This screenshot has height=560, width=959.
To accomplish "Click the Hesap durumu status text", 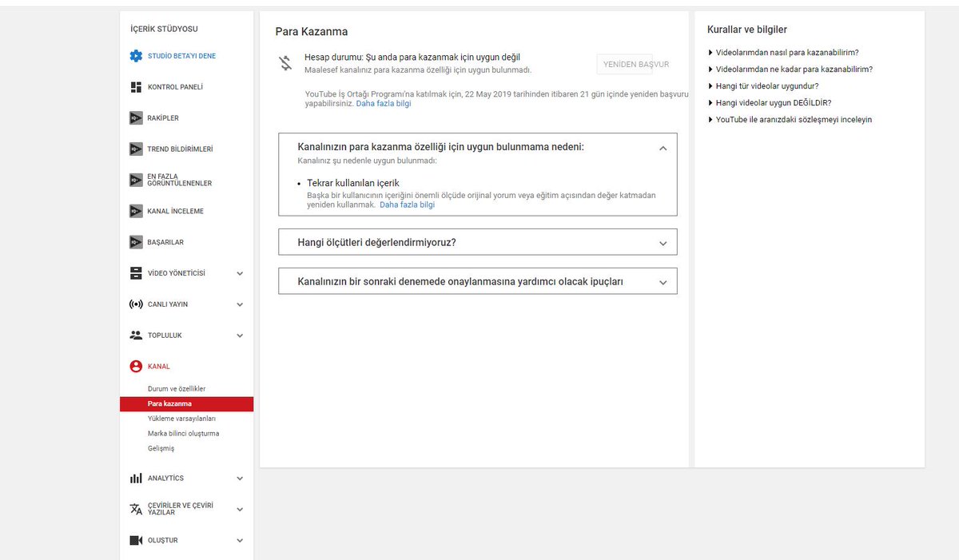I will click(x=412, y=58).
